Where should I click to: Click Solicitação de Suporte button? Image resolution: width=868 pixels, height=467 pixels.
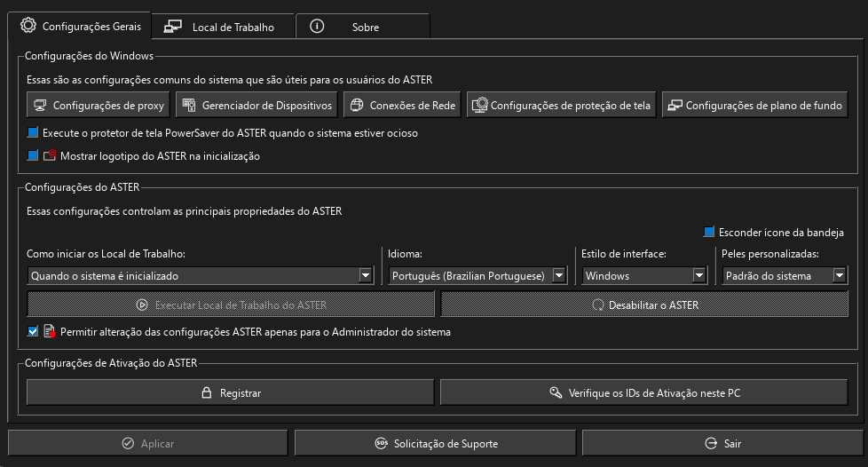tap(435, 443)
